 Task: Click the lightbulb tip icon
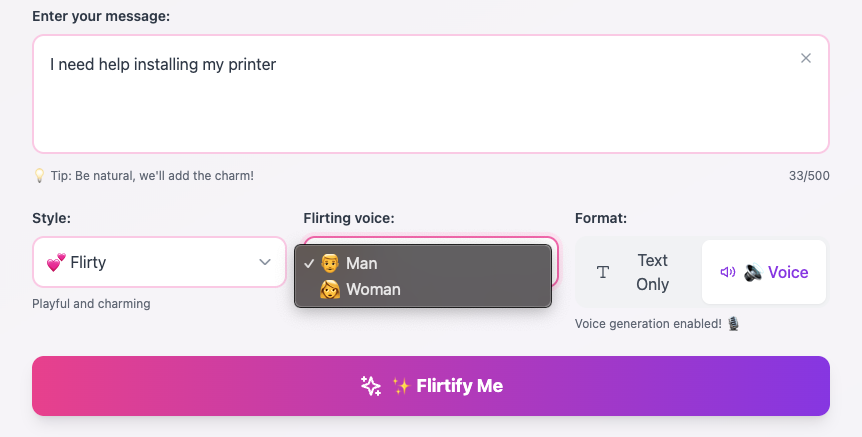tap(40, 176)
